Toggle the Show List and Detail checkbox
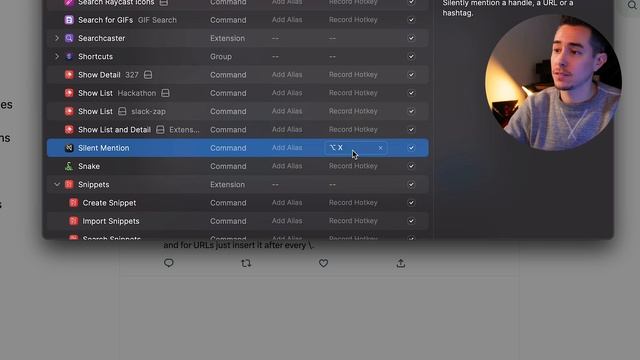 point(411,129)
